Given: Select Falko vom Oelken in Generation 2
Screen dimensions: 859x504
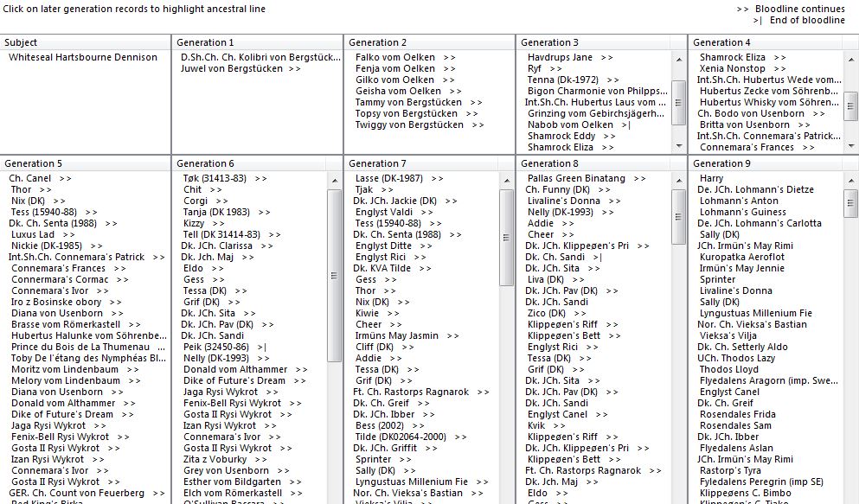Looking at the screenshot, I should pyautogui.click(x=406, y=57).
